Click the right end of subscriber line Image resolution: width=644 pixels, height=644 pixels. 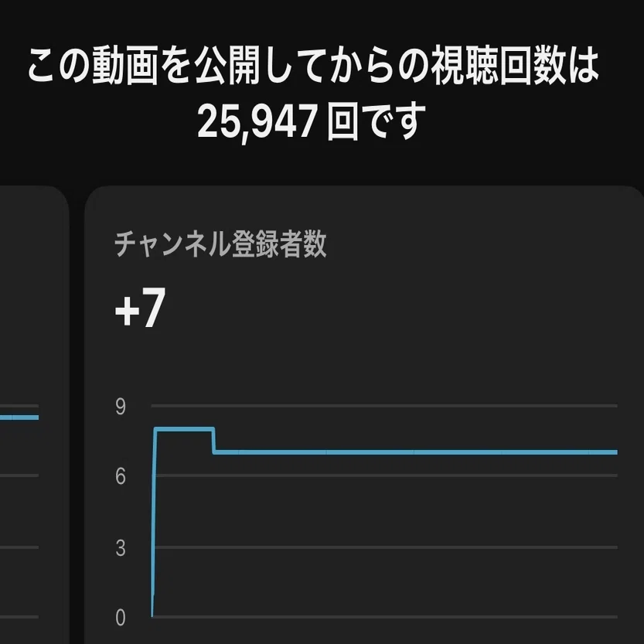[x=615, y=452]
